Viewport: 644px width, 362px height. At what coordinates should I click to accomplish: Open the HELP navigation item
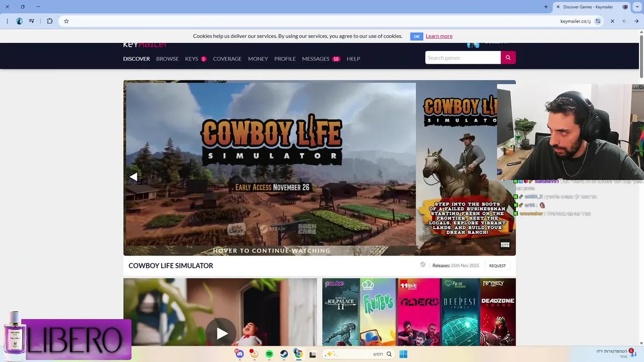click(353, 59)
